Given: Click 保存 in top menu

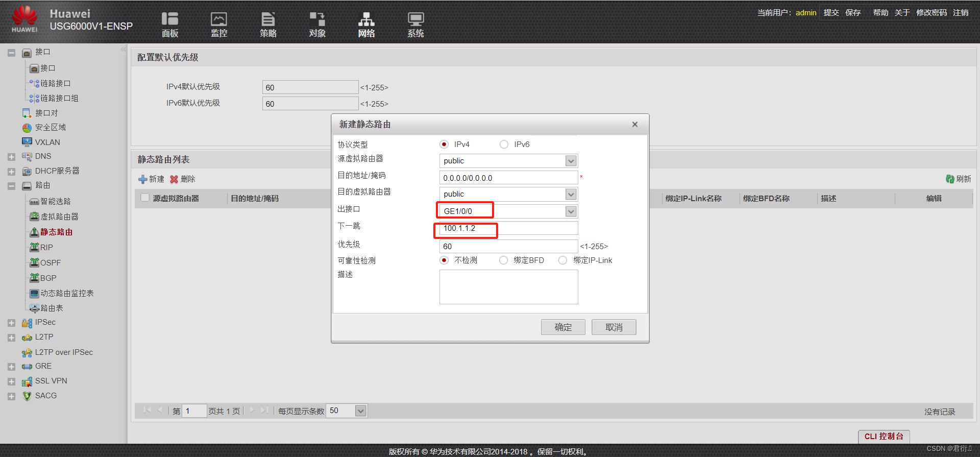Looking at the screenshot, I should point(853,12).
